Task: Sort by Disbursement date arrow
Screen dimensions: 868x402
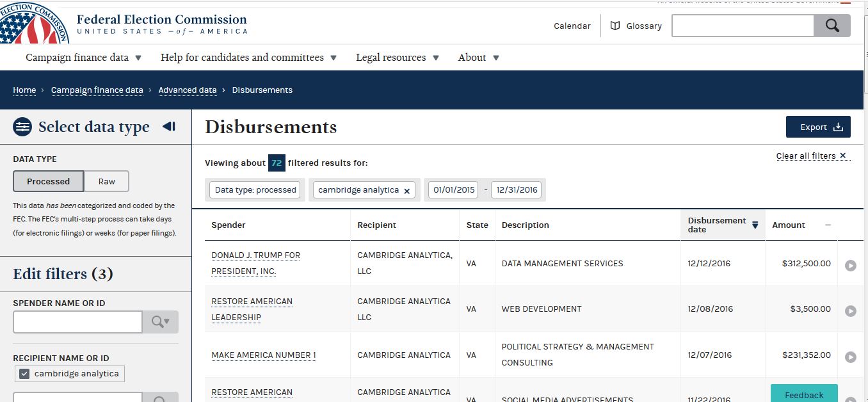Action: click(755, 225)
